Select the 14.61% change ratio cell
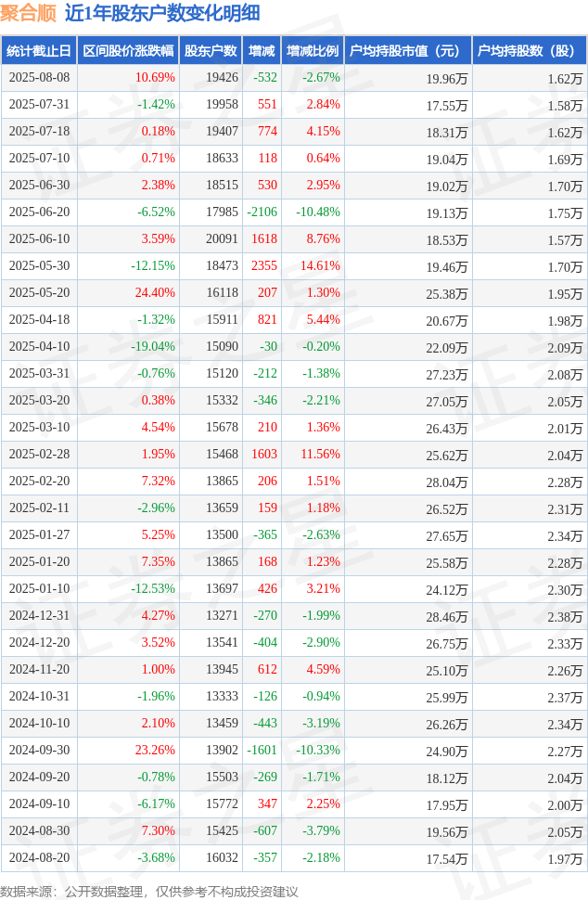 click(320, 265)
